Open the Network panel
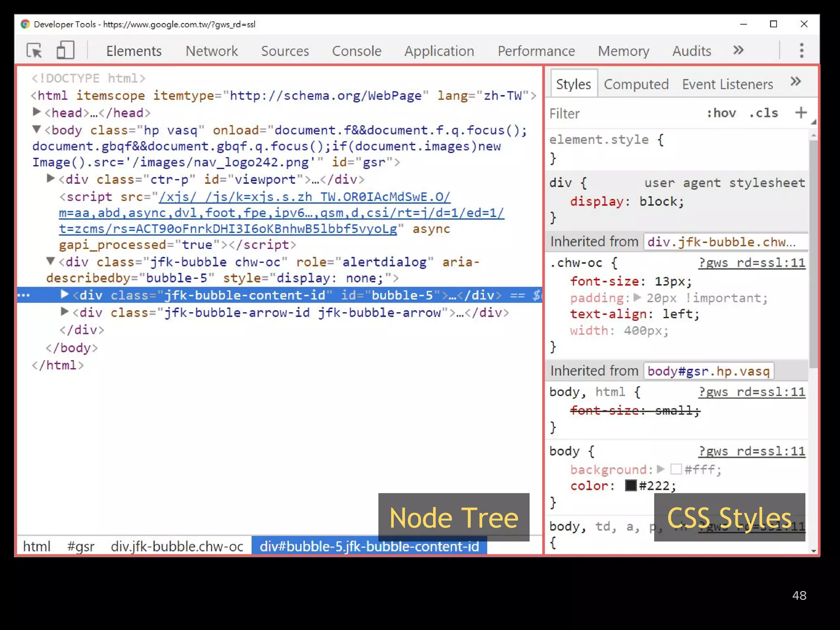840x630 pixels. [x=212, y=51]
